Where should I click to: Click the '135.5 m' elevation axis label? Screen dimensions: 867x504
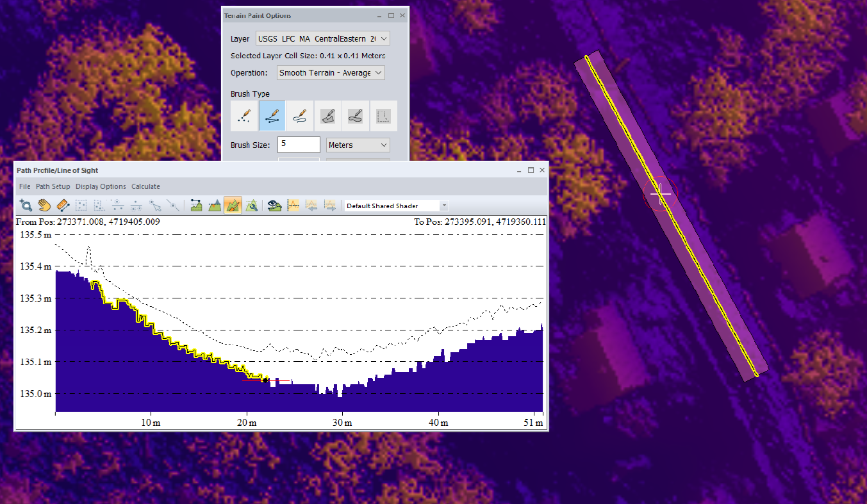coord(37,235)
